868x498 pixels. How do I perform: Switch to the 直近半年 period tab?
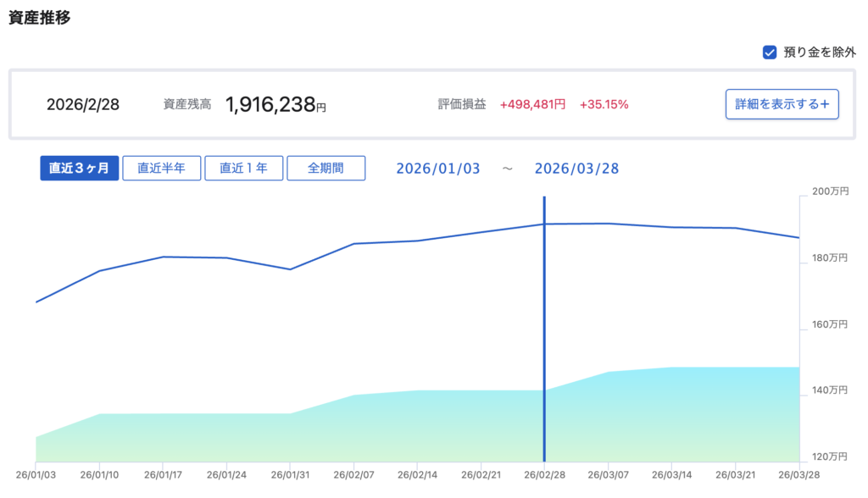coord(160,168)
